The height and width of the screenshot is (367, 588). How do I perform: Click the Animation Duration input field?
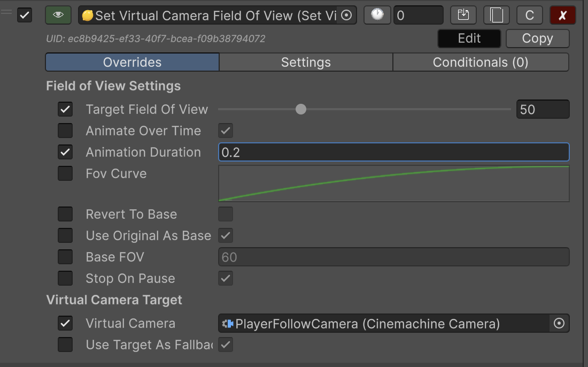point(393,152)
